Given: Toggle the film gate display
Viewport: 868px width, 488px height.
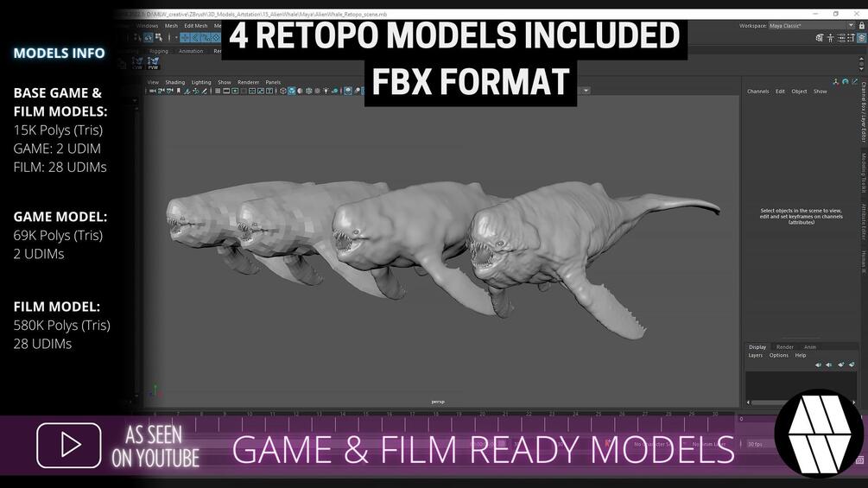Looking at the screenshot, I should [x=226, y=91].
